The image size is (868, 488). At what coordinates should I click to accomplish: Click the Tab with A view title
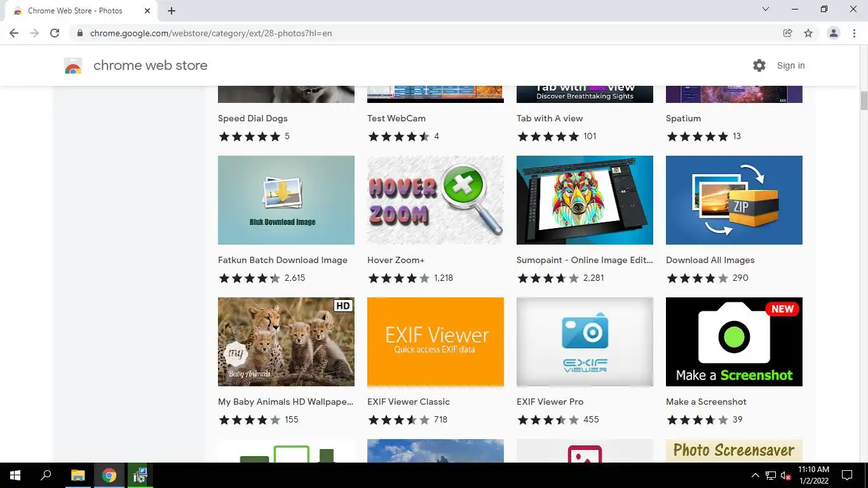click(550, 118)
